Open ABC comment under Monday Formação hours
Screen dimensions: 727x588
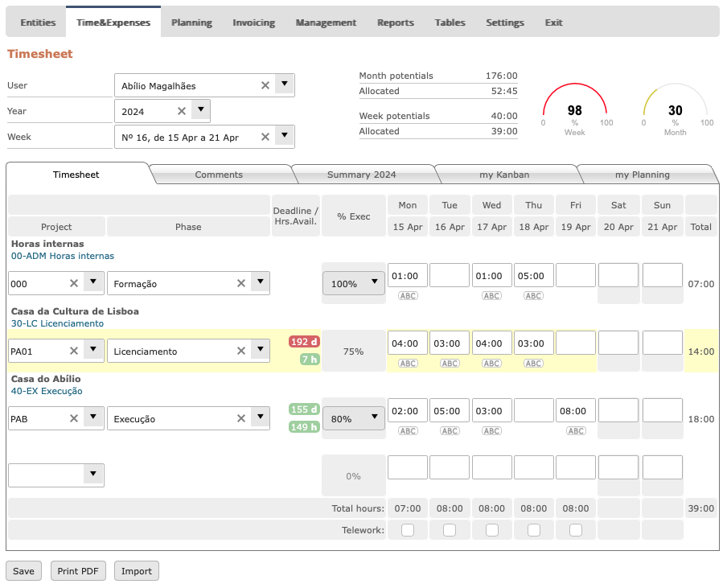tap(408, 296)
